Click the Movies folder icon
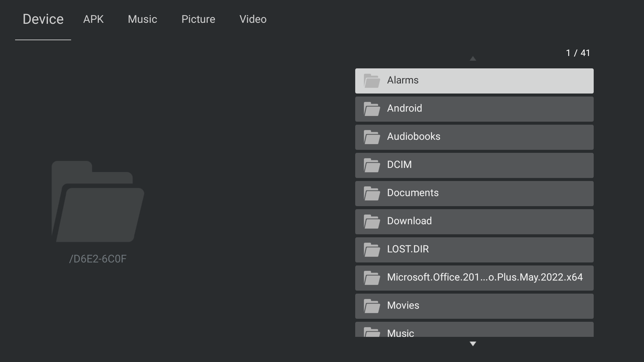The width and height of the screenshot is (644, 362). click(x=372, y=306)
